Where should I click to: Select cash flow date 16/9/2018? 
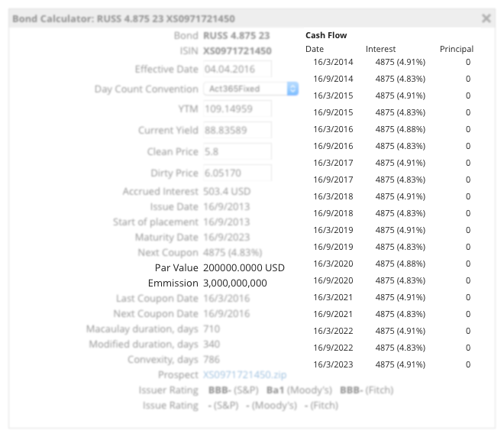(x=333, y=213)
